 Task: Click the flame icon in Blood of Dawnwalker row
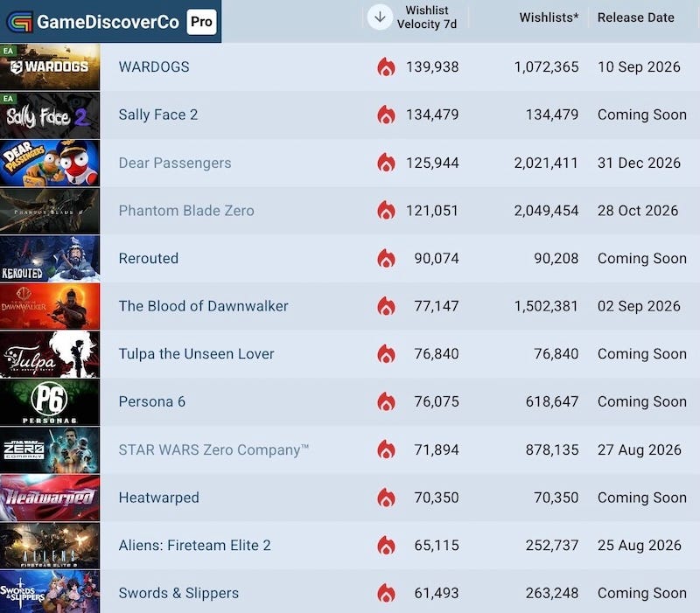[386, 306]
